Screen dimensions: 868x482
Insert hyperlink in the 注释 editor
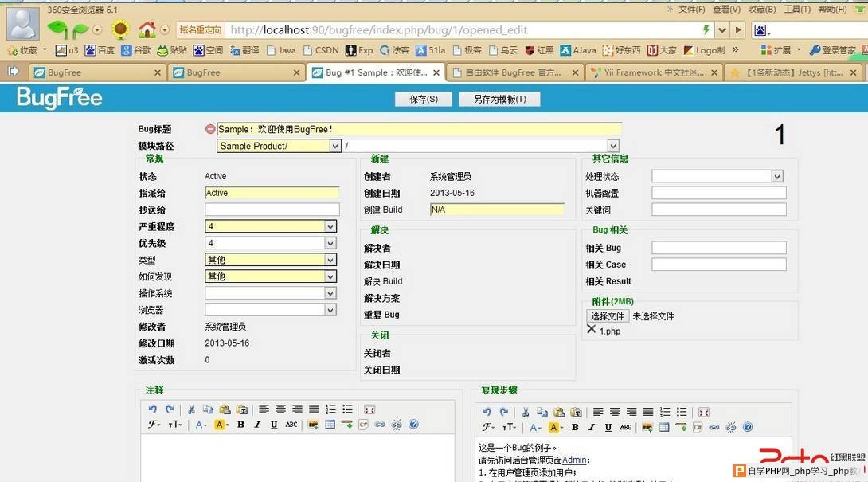pyautogui.click(x=380, y=425)
